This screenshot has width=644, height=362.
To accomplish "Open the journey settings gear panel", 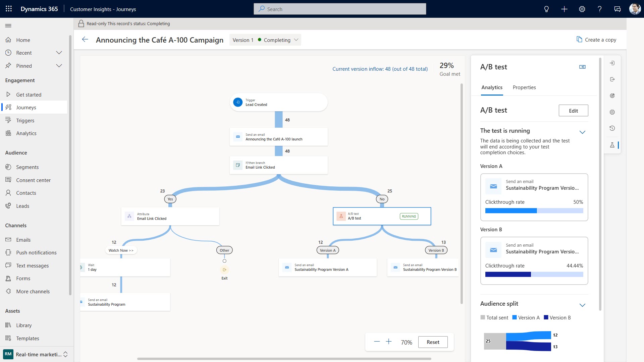I will pyautogui.click(x=612, y=112).
